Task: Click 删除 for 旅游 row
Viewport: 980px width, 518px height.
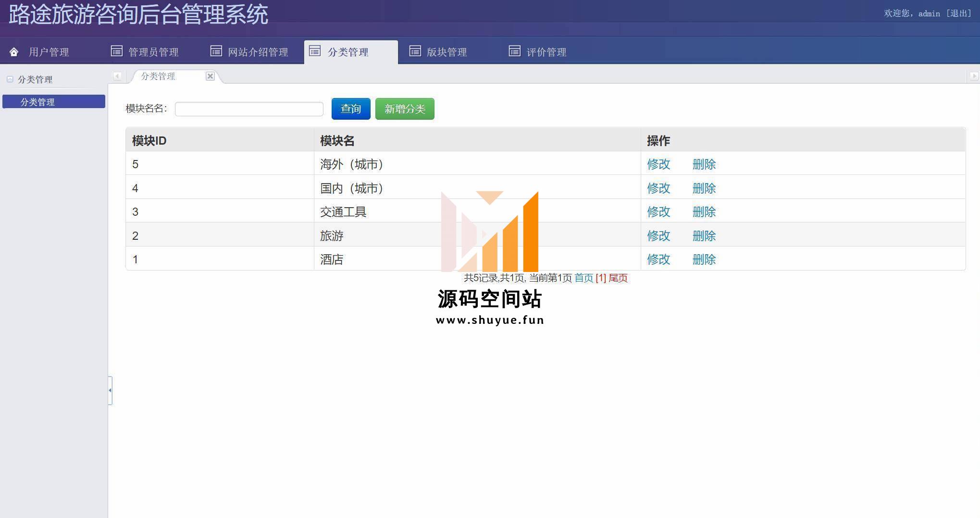Action: pos(704,236)
